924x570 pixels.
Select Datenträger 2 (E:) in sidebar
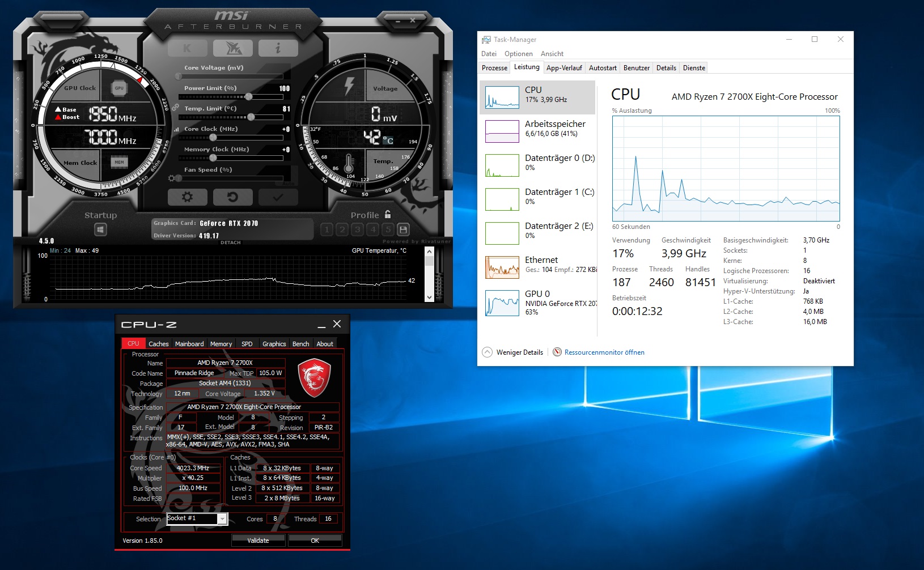click(537, 233)
